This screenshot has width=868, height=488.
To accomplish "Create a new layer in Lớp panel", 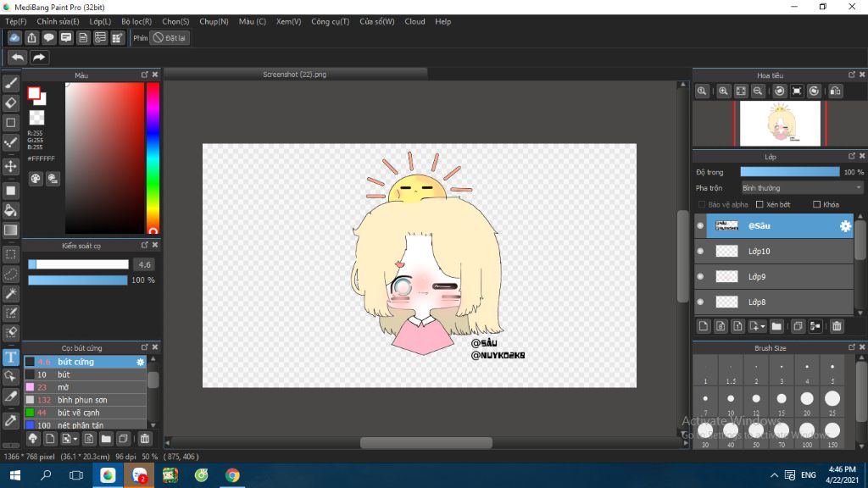I will (703, 326).
